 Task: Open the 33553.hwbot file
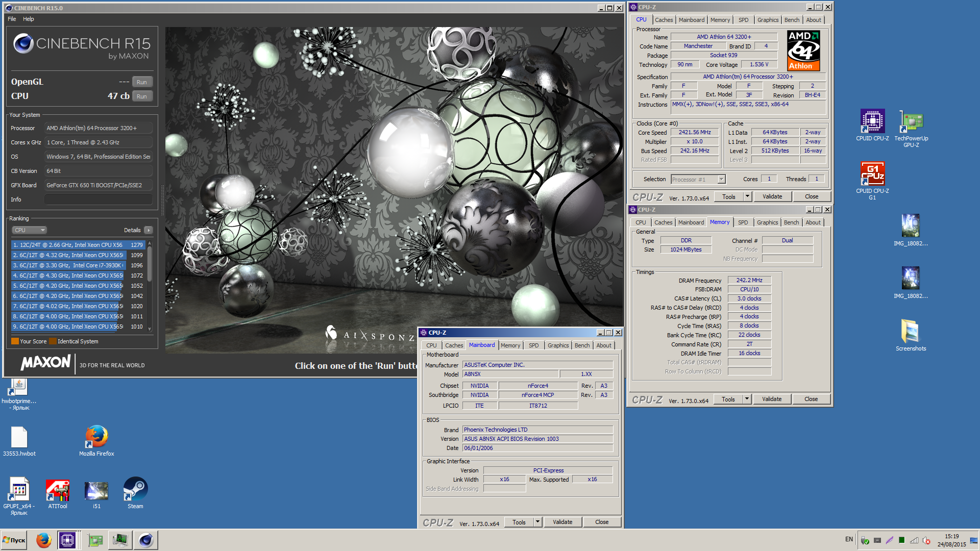coord(19,441)
